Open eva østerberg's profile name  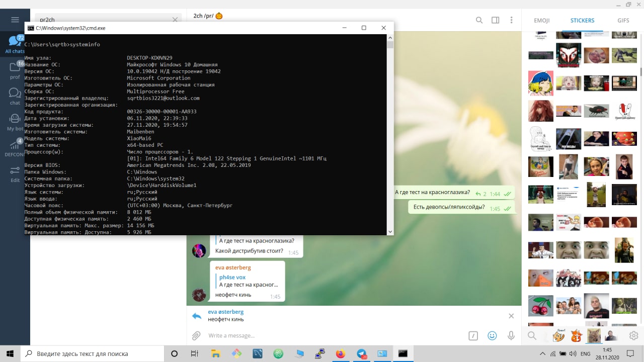(x=233, y=267)
